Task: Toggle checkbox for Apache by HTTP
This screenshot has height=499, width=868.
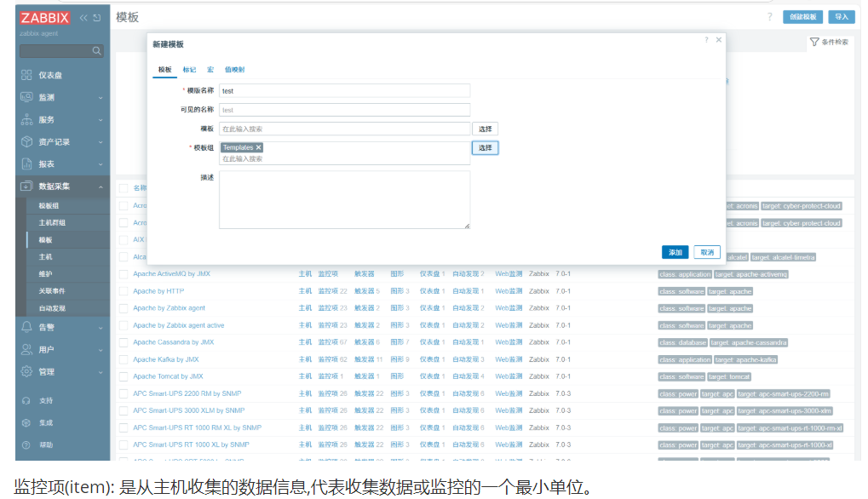Action: 124,291
